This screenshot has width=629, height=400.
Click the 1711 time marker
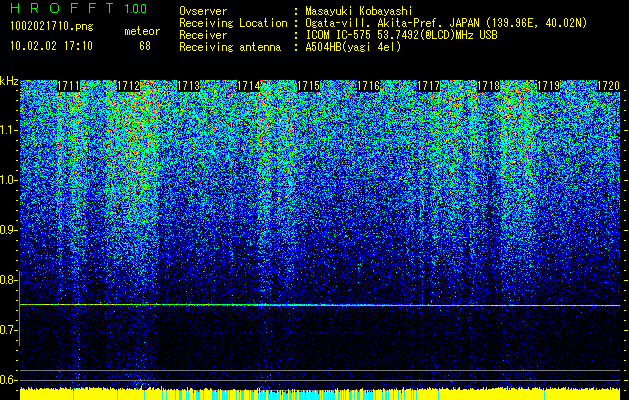pos(69,86)
